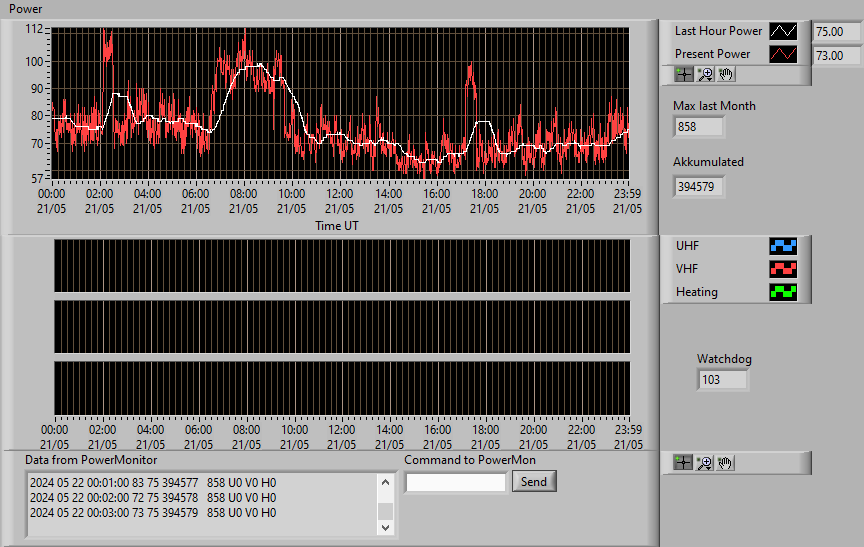
Task: Select the upper graph's crosshair cursor tool
Action: pyautogui.click(x=684, y=74)
